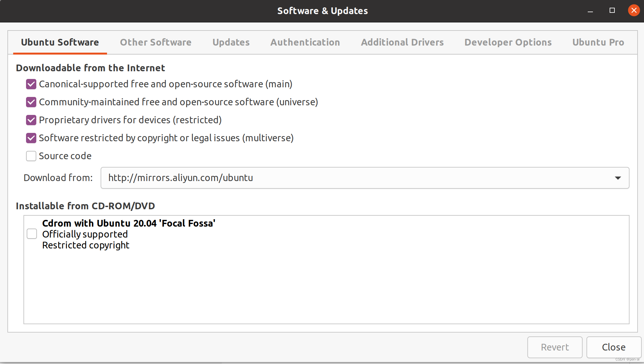Image resolution: width=644 pixels, height=364 pixels.
Task: Click the Developer Options tab icon
Action: pyautogui.click(x=508, y=42)
